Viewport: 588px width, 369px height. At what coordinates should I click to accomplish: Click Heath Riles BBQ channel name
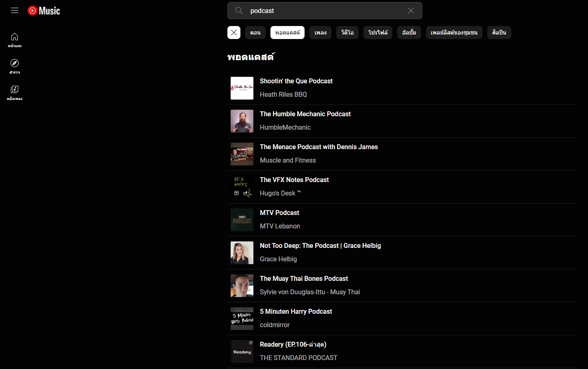[x=283, y=95]
